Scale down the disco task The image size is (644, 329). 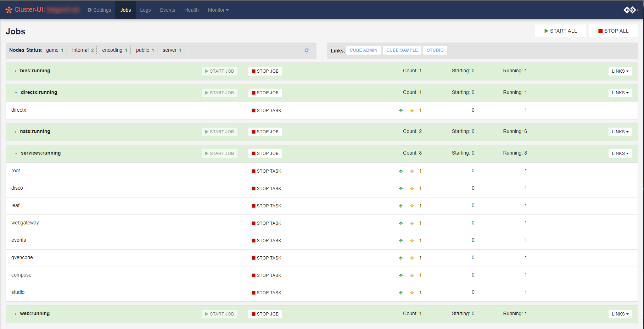pyautogui.click(x=412, y=189)
